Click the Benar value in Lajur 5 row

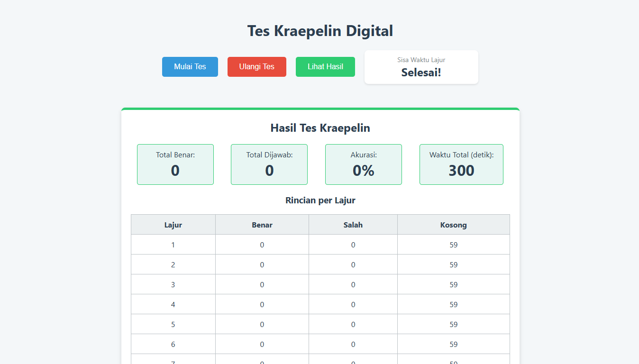pos(262,325)
